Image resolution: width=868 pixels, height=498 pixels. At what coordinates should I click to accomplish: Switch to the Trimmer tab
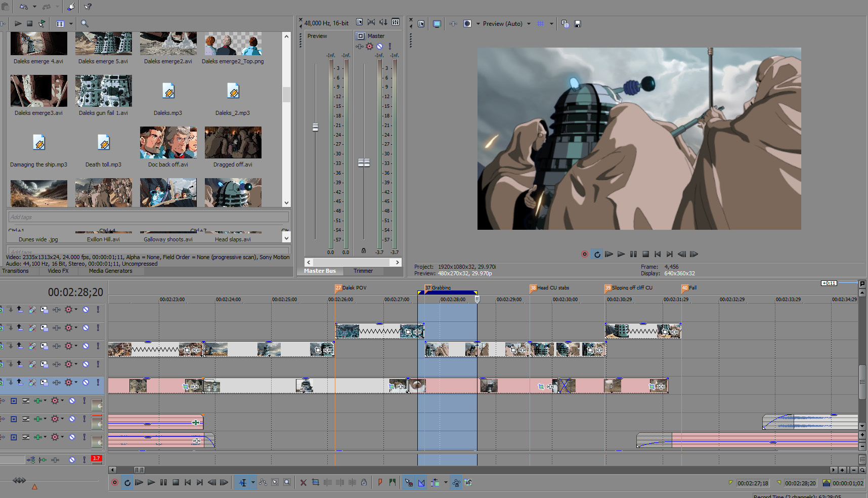click(363, 271)
